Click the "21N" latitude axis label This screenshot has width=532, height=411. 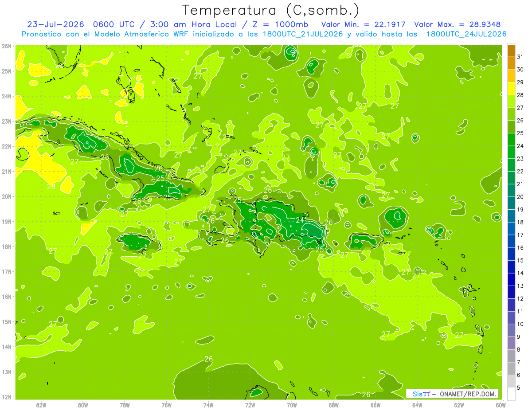[x=7, y=171]
